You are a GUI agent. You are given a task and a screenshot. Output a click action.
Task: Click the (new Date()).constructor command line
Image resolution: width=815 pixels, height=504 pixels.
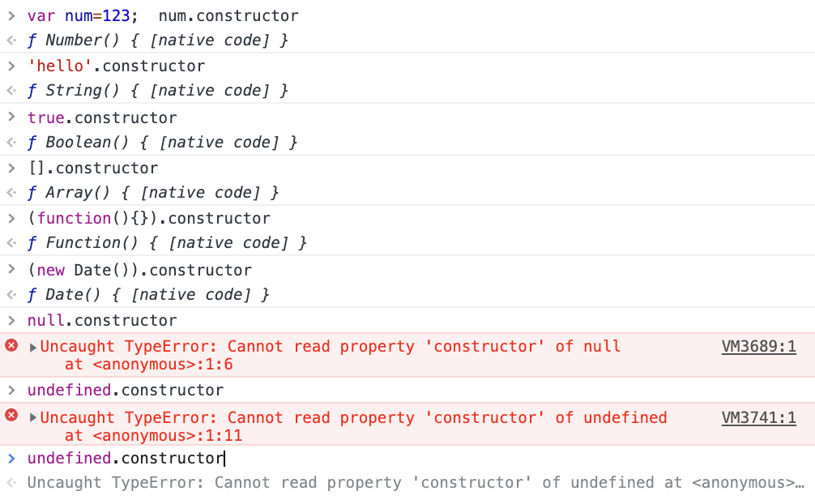(140, 270)
